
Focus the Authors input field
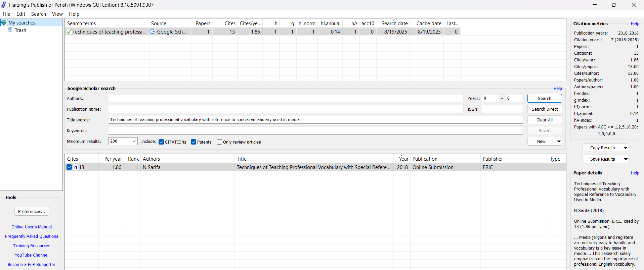pos(286,98)
